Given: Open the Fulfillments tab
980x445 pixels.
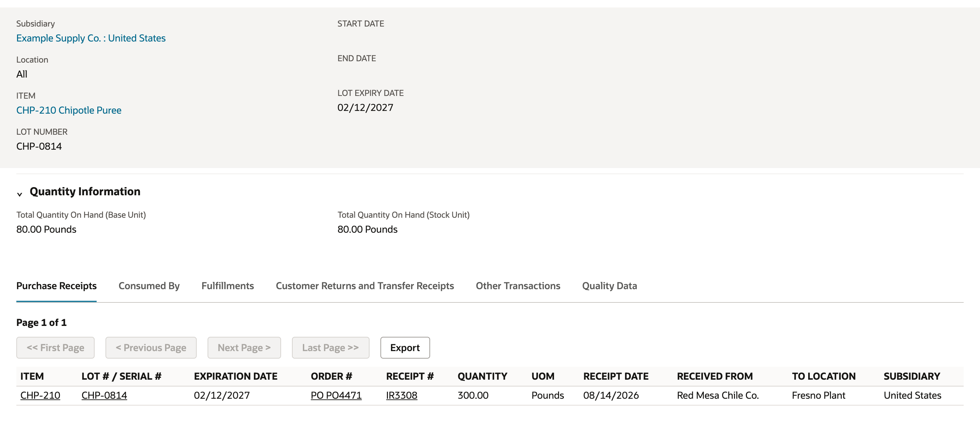Looking at the screenshot, I should click(228, 286).
